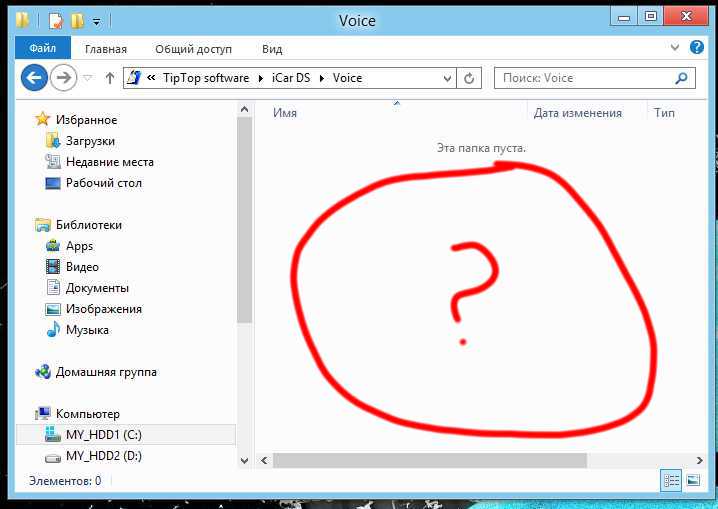
Task: Switch to the Вид ribbon tab
Action: (x=272, y=48)
